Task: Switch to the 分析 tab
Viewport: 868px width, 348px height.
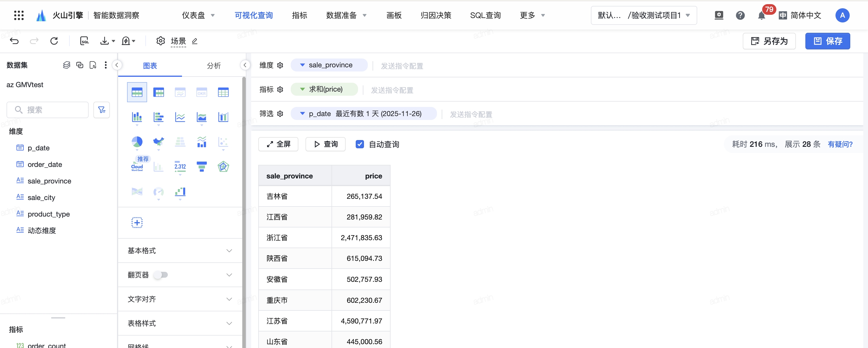Action: [214, 66]
